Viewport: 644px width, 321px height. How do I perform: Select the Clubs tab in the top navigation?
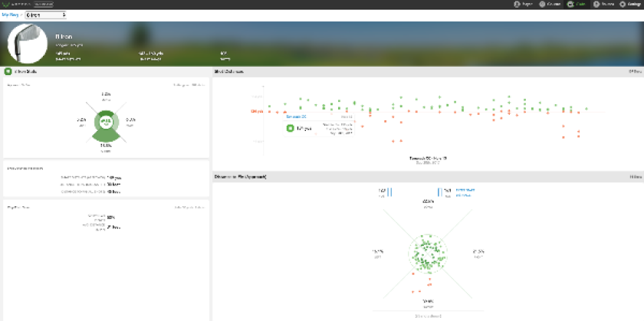tap(577, 4)
